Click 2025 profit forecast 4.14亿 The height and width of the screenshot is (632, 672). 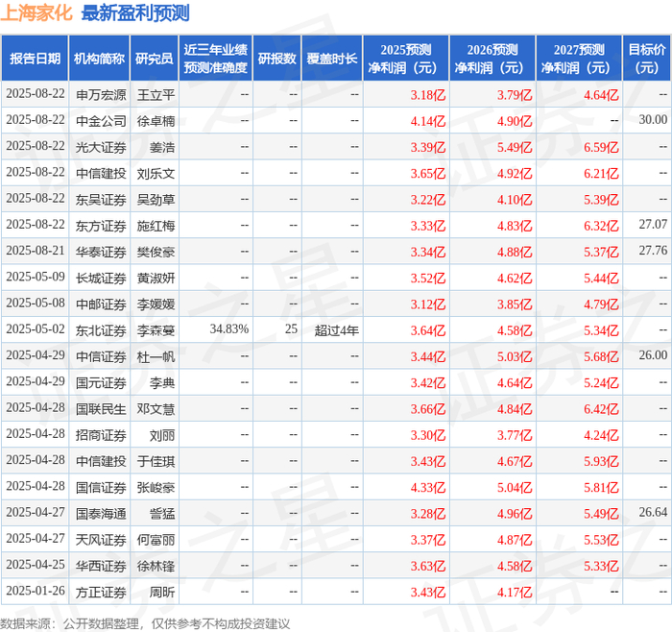(428, 121)
